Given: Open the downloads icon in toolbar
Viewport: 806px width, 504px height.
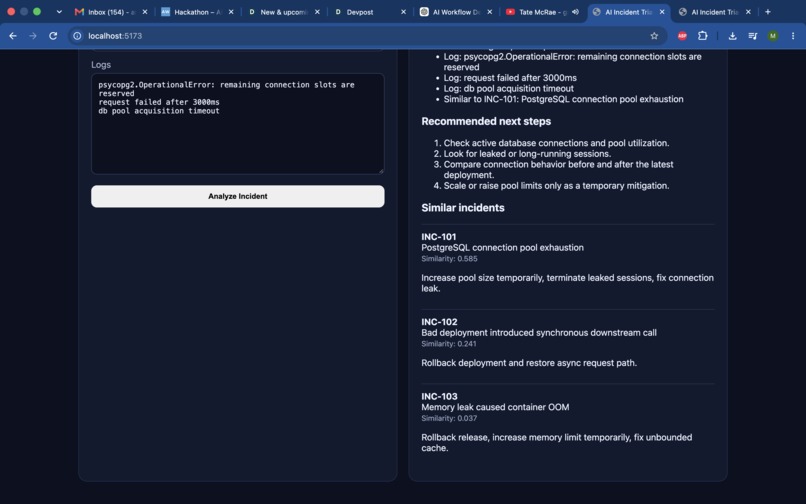Looking at the screenshot, I should 732,35.
